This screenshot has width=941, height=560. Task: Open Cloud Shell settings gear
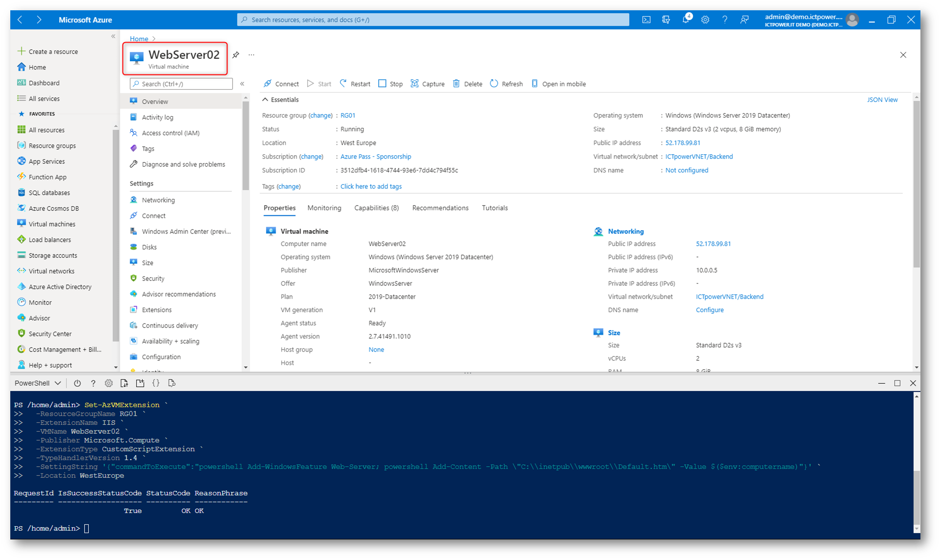tap(109, 383)
